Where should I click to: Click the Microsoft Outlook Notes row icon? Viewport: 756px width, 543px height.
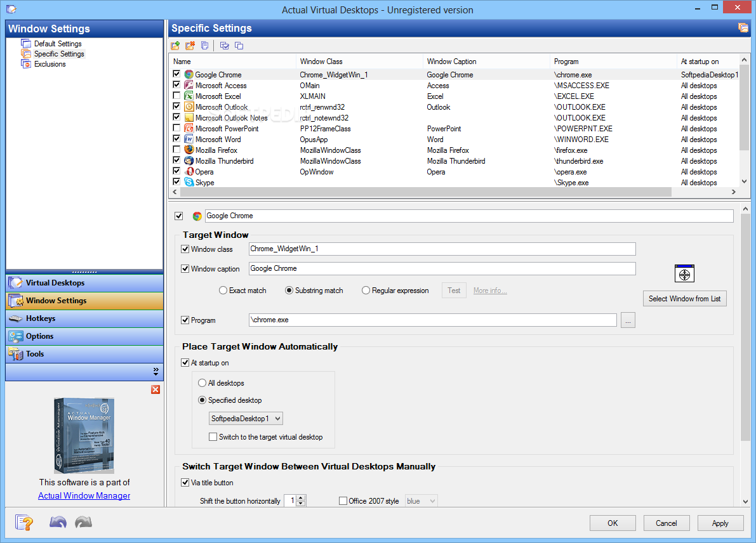click(x=189, y=117)
